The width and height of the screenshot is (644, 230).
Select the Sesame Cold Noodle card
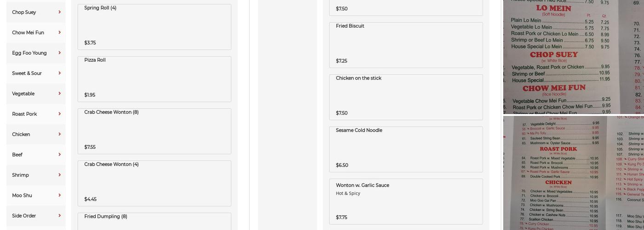pyautogui.click(x=406, y=149)
